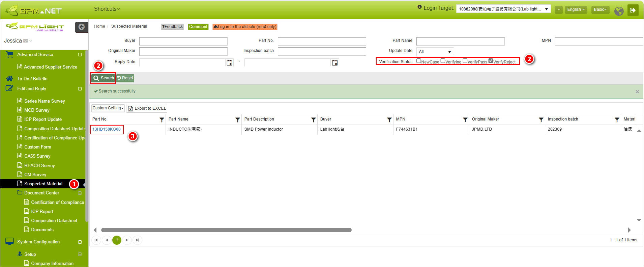Filter the Part Name column

(x=238, y=119)
